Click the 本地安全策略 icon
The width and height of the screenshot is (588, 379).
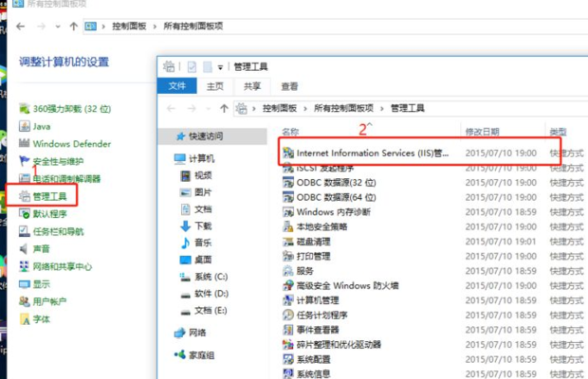pos(288,226)
